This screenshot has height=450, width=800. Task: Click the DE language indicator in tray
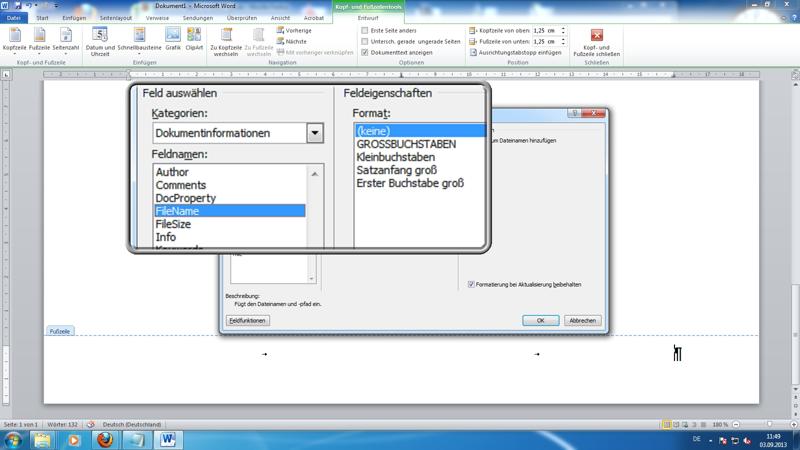tap(696, 439)
